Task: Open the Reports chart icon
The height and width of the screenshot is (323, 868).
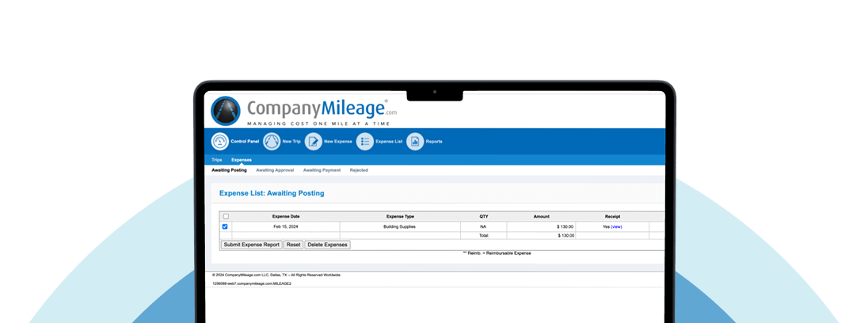Action: (415, 142)
